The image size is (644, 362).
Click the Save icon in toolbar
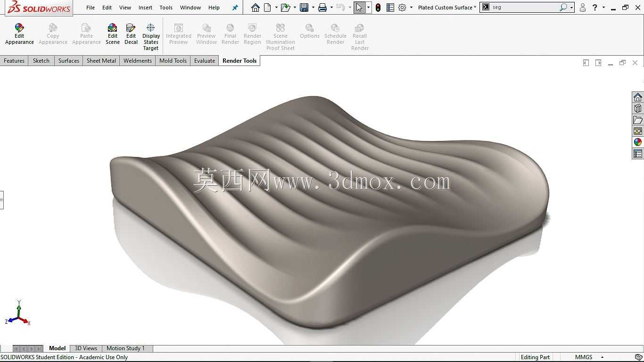pos(304,8)
